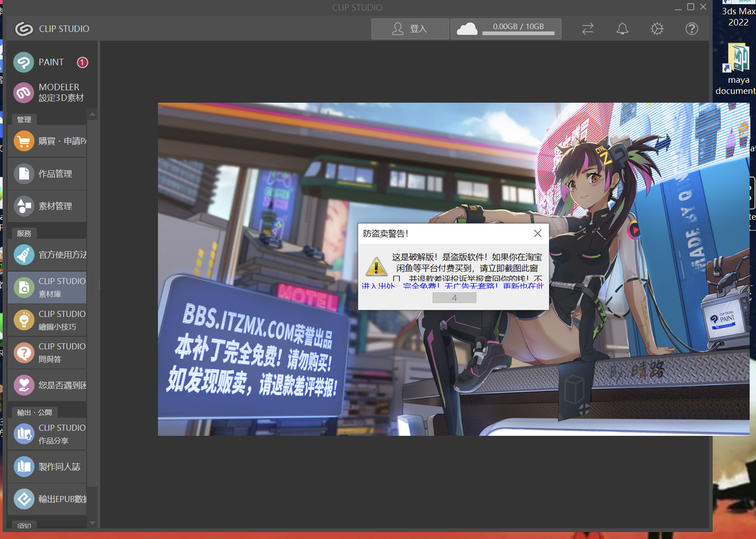
Task: Open CLIP STUDIO 素材庫 assets
Action: (47, 287)
